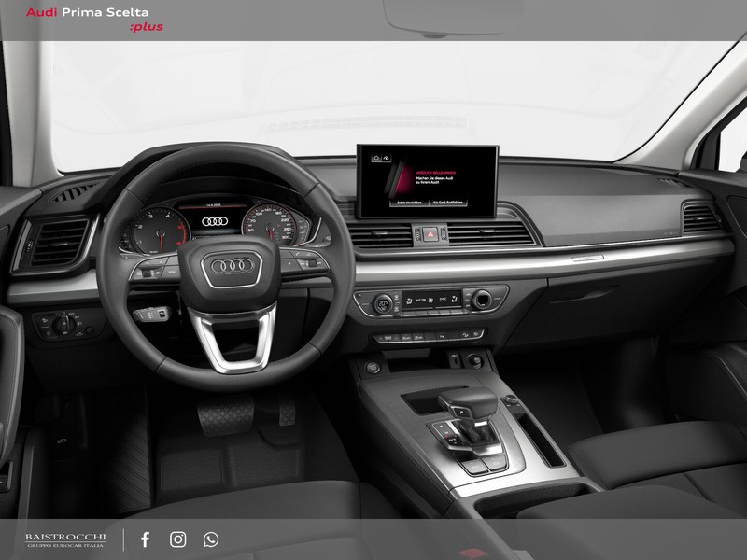The height and width of the screenshot is (560, 747).
Task: Click the headlight rotary switch left of steering column
Action: [x=64, y=325]
